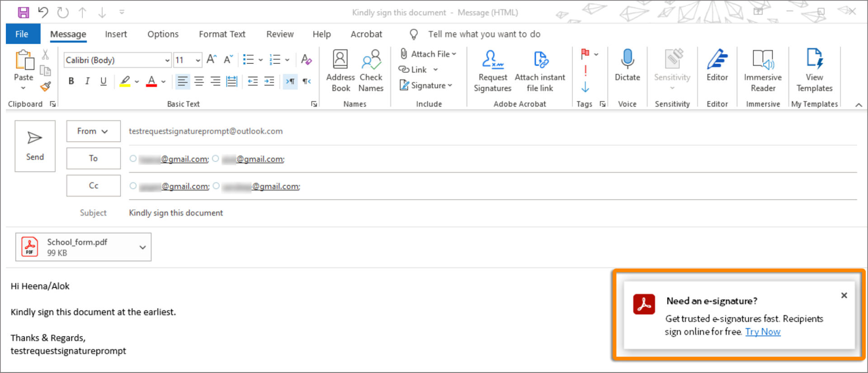Screen dimensions: 868x373
Task: Open the Paste clipboard button
Action: click(x=24, y=70)
